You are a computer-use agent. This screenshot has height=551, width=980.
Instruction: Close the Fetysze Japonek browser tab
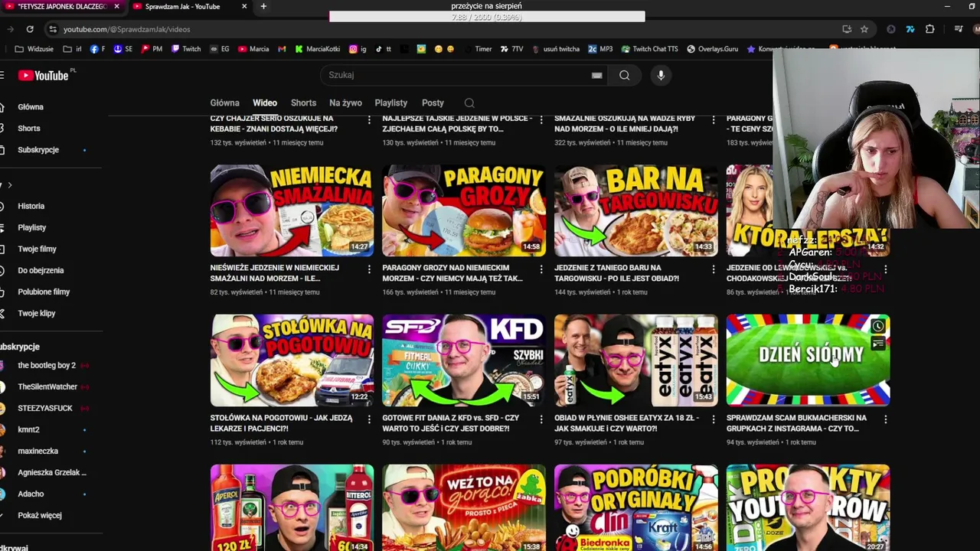pyautogui.click(x=117, y=6)
